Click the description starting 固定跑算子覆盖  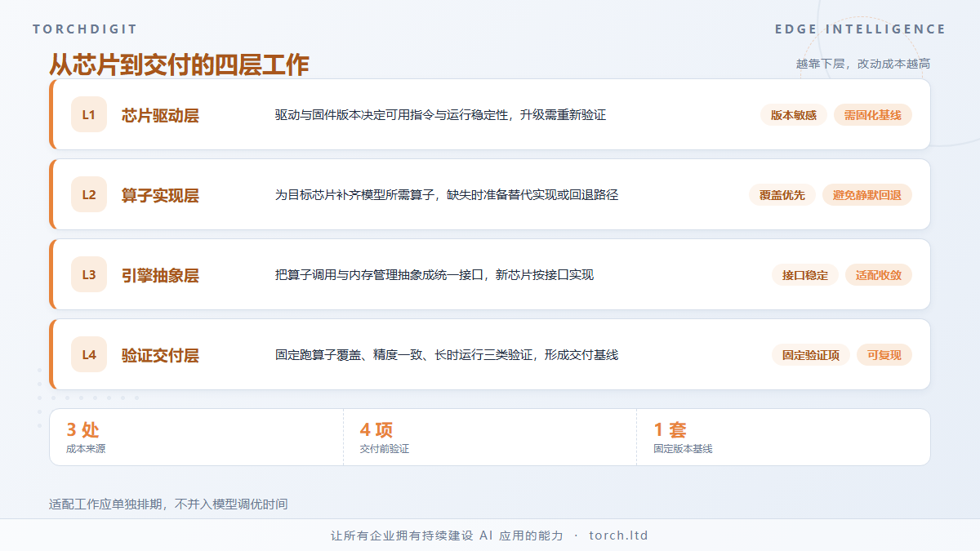point(447,355)
